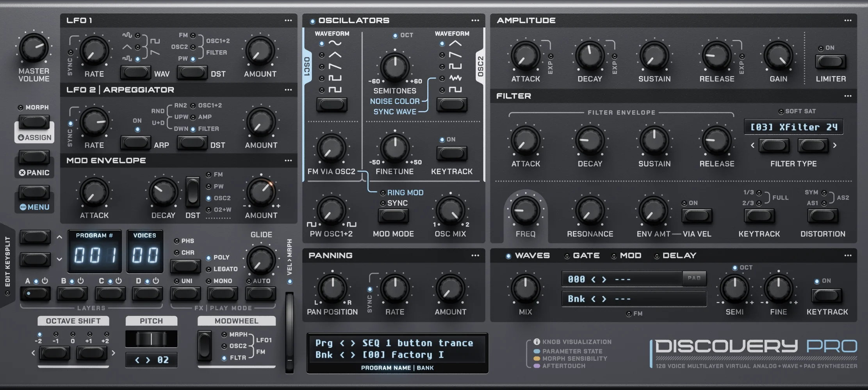Screen dimensions: 868x390
Task: Open the main Menu button
Action: 34,192
